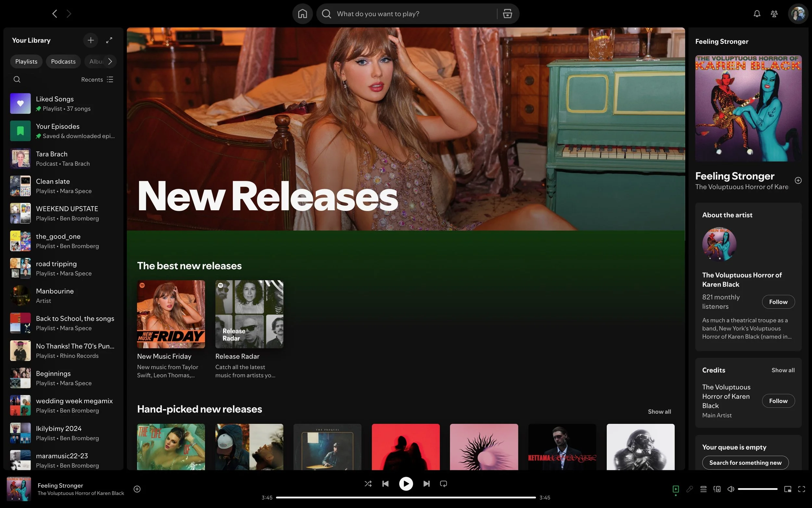Open the notifications bell
The width and height of the screenshot is (812, 508).
tap(756, 14)
